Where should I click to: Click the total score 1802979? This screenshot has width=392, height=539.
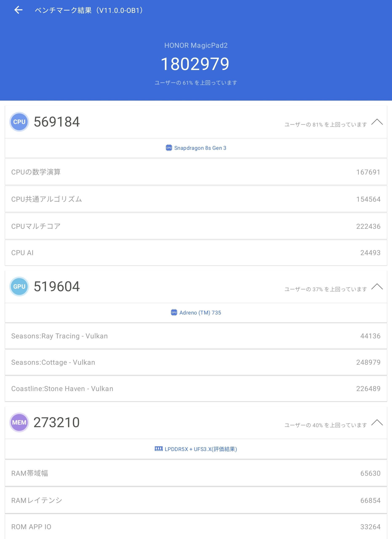pos(195,64)
